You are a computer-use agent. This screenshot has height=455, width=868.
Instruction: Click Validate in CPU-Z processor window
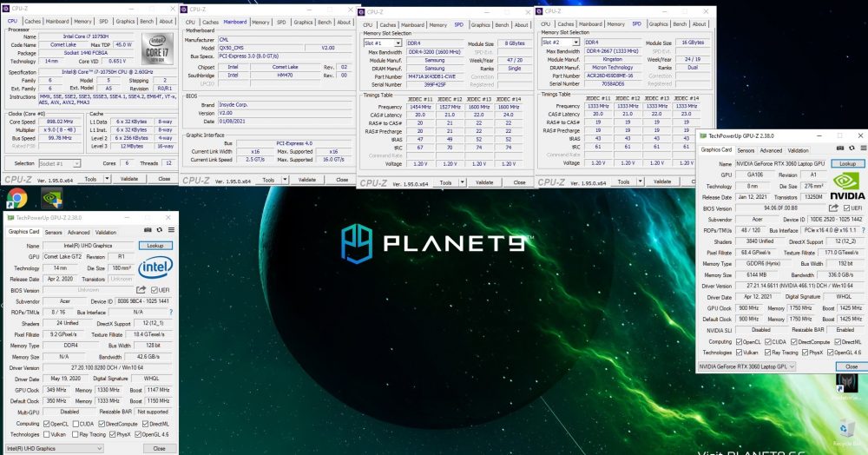coord(129,179)
